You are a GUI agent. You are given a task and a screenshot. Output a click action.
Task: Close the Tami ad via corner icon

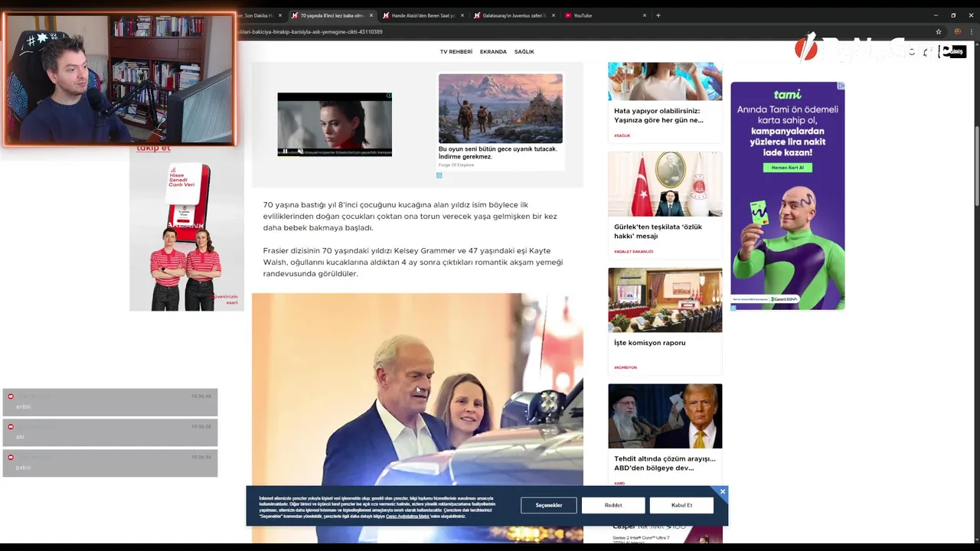(841, 86)
